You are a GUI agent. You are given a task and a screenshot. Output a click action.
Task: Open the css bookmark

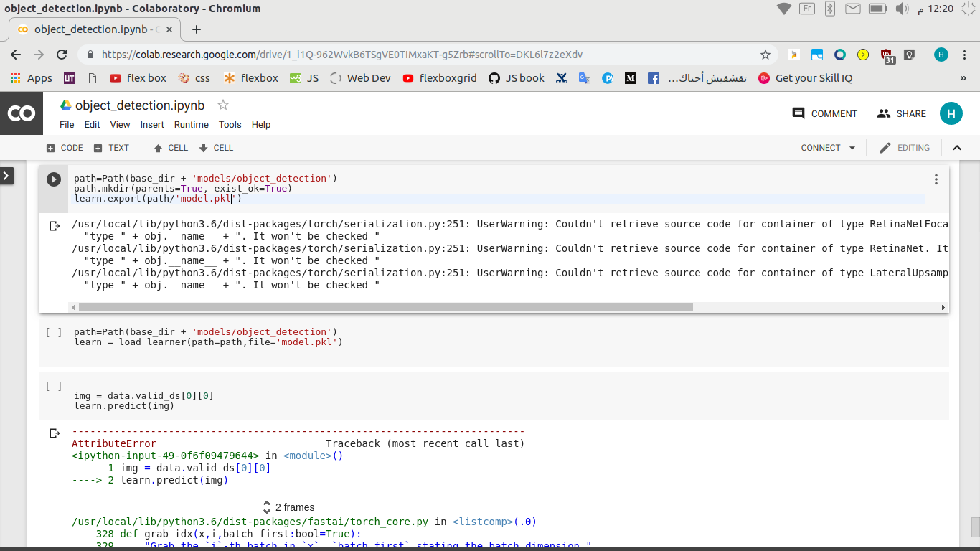194,78
